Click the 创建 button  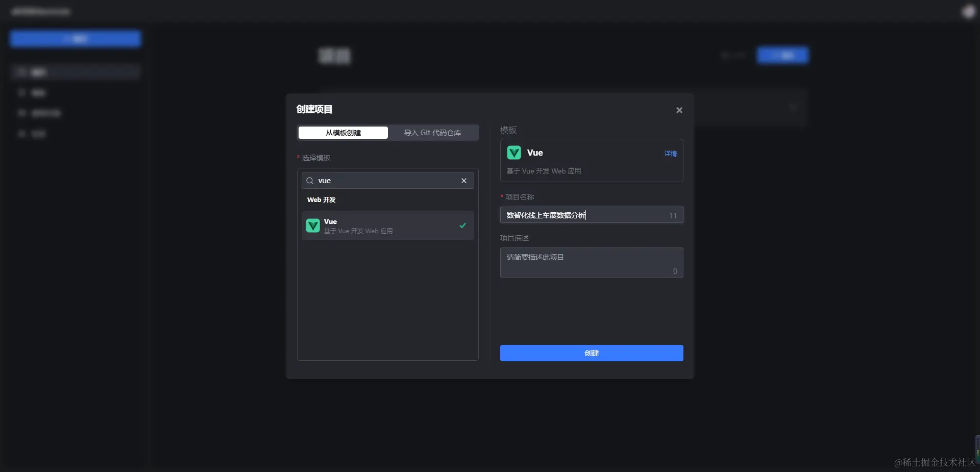click(x=592, y=353)
